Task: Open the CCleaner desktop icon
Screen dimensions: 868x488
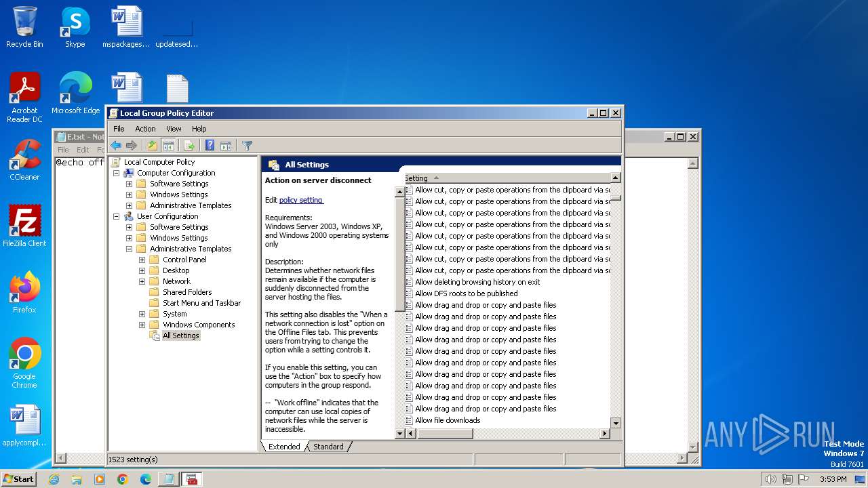Action: click(x=24, y=160)
